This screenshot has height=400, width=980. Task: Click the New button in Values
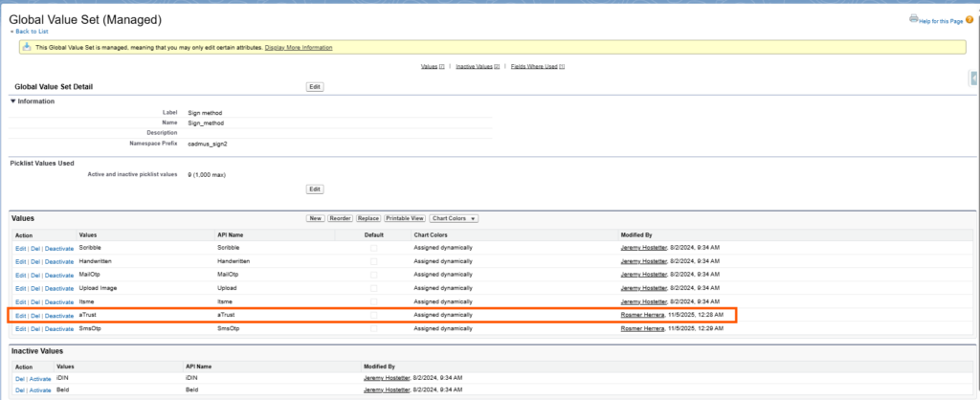click(315, 218)
